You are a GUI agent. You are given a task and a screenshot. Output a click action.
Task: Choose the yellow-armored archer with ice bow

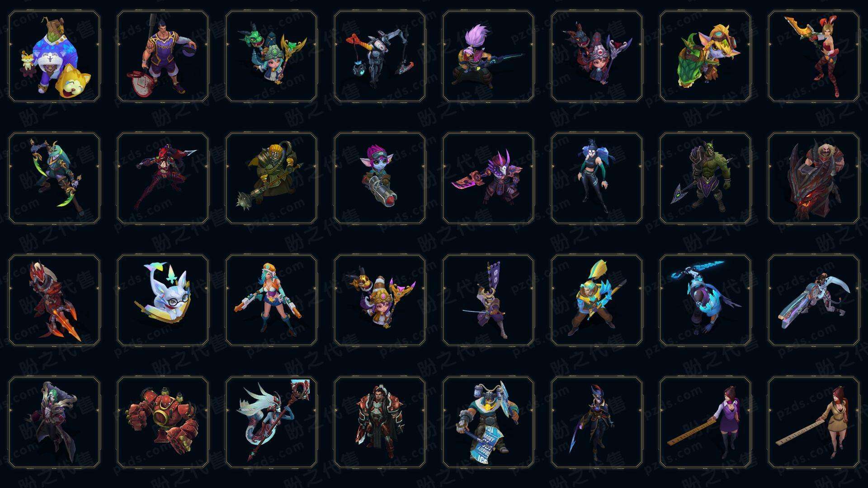tap(597, 300)
